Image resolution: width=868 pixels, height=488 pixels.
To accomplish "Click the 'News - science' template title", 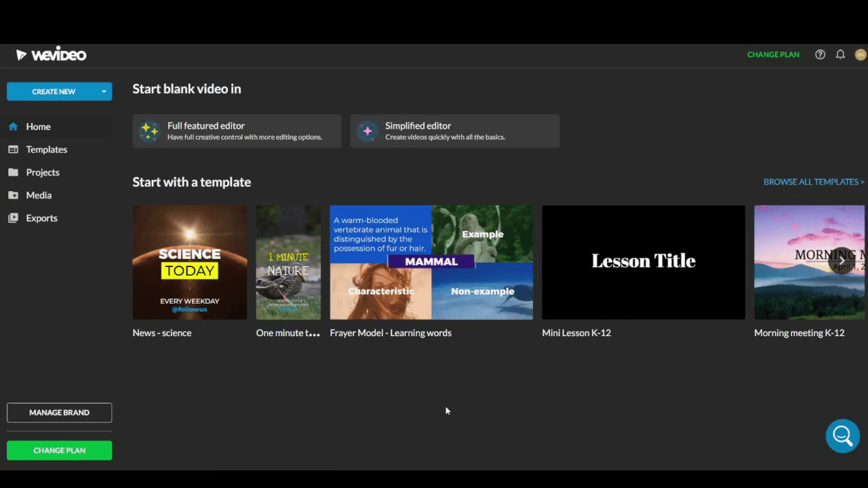I will pyautogui.click(x=162, y=333).
